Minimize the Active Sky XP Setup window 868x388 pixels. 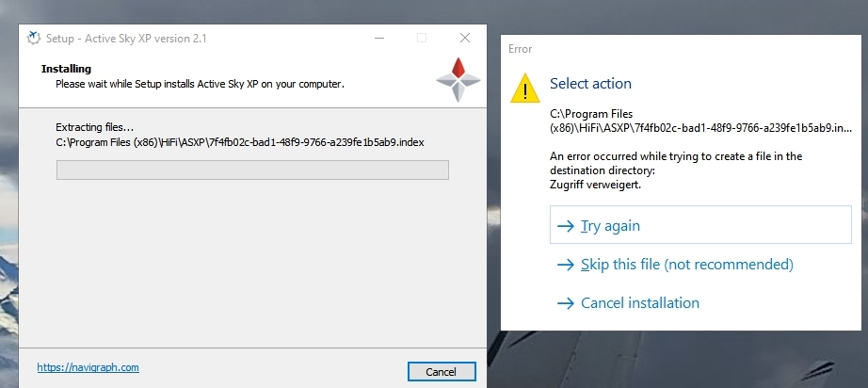click(379, 39)
